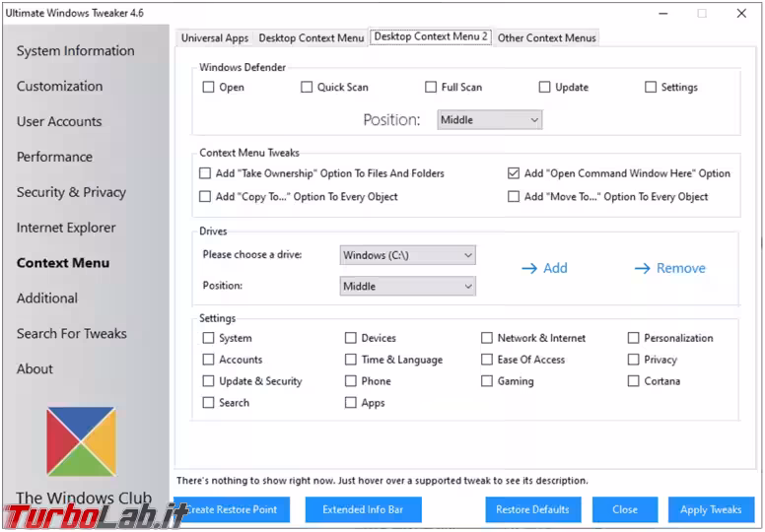Expand the drive selection dropdown
765x532 pixels.
(x=407, y=255)
